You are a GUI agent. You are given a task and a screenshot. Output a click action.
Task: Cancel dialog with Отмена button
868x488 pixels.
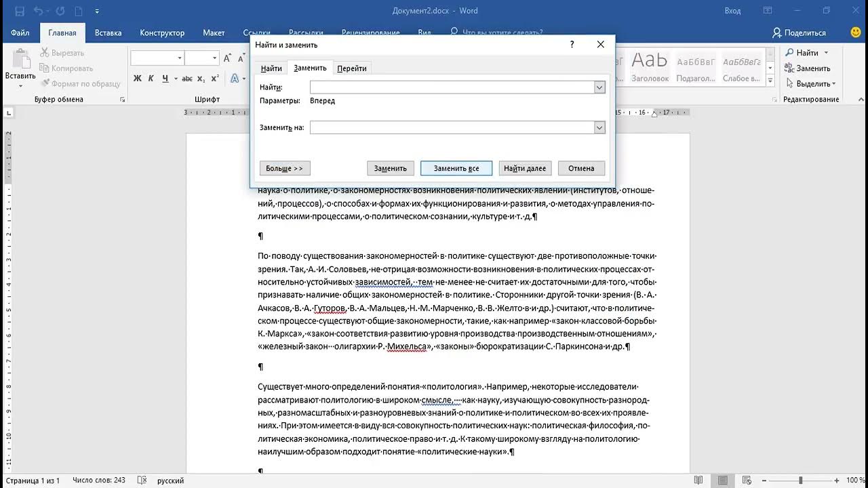581,168
